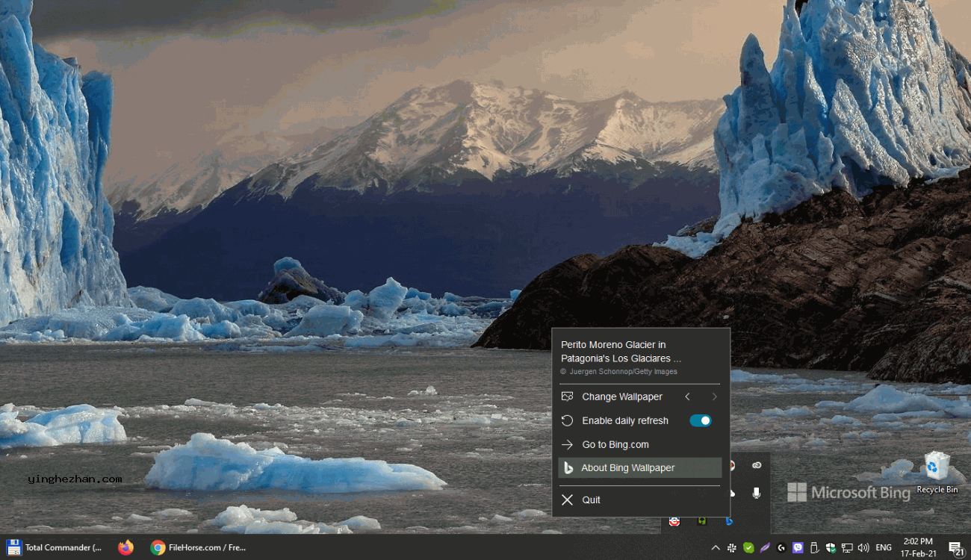The image size is (971, 560).
Task: Click Creative Cloud icon in tray overflow
Action: point(757,465)
